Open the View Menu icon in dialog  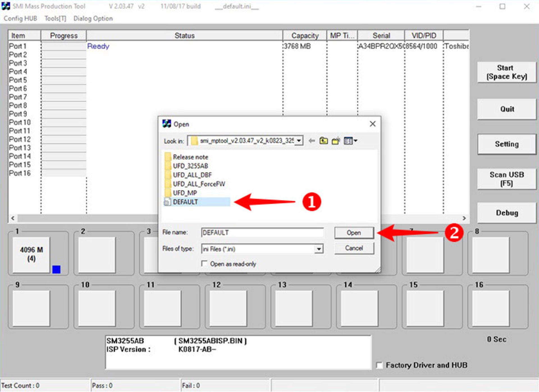pyautogui.click(x=350, y=141)
